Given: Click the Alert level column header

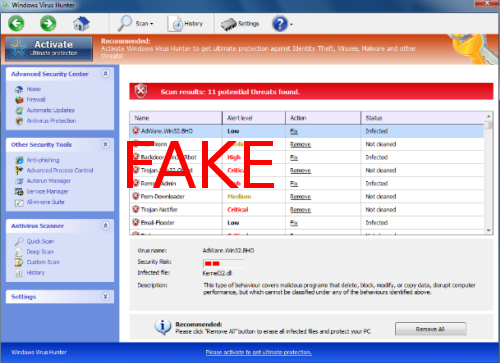Looking at the screenshot, I should (254, 118).
